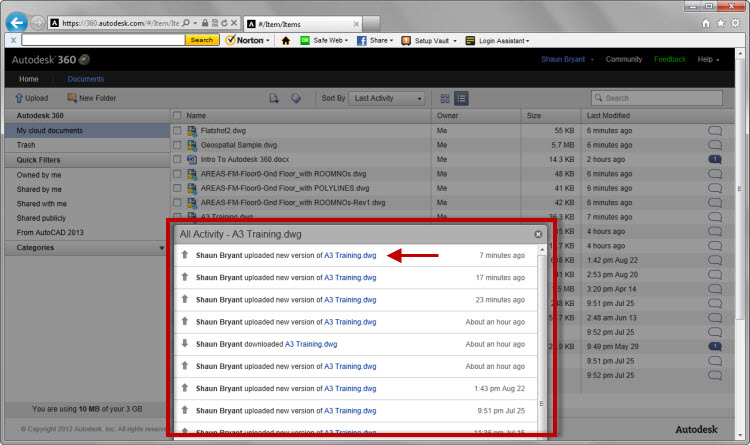Filter by Shared with me

(x=42, y=204)
